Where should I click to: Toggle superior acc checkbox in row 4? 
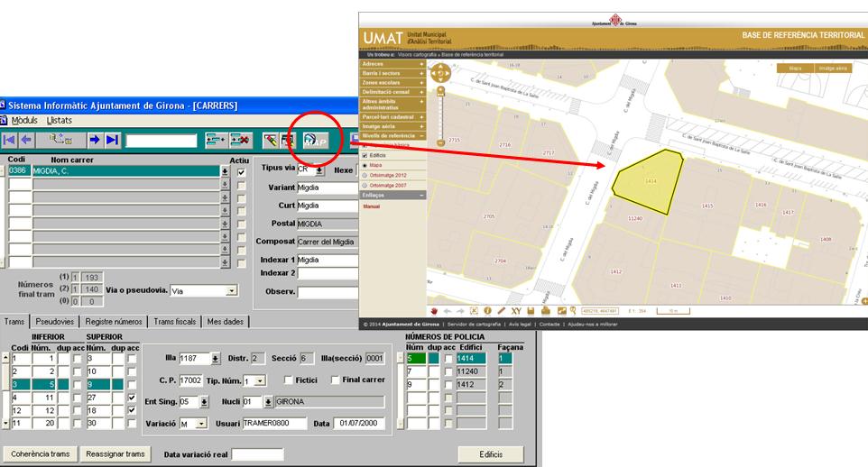coord(132,398)
